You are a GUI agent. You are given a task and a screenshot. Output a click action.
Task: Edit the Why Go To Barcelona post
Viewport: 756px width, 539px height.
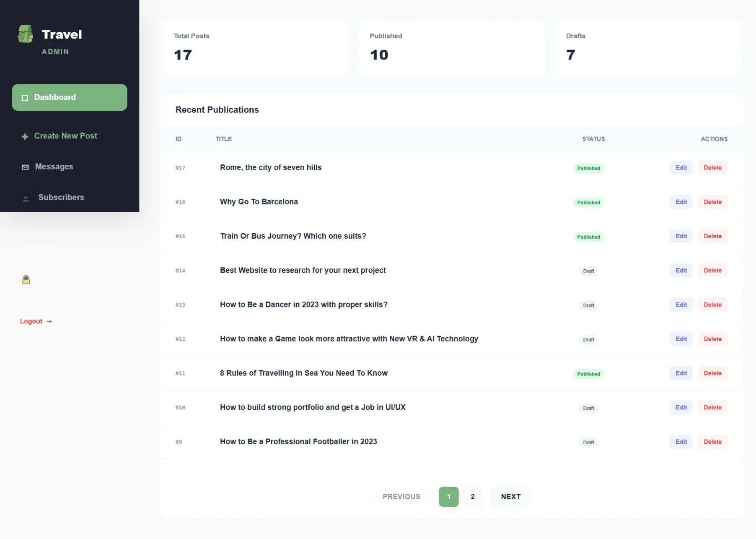pyautogui.click(x=681, y=202)
